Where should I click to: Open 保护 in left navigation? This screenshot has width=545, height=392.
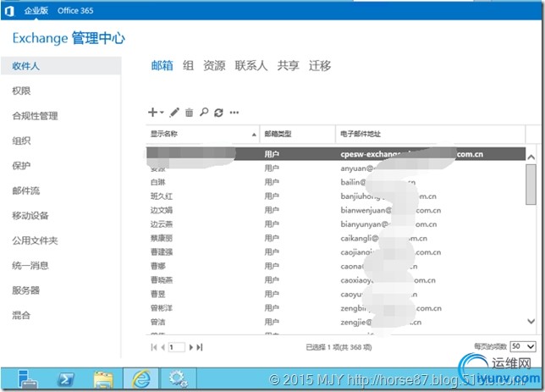coord(21,166)
